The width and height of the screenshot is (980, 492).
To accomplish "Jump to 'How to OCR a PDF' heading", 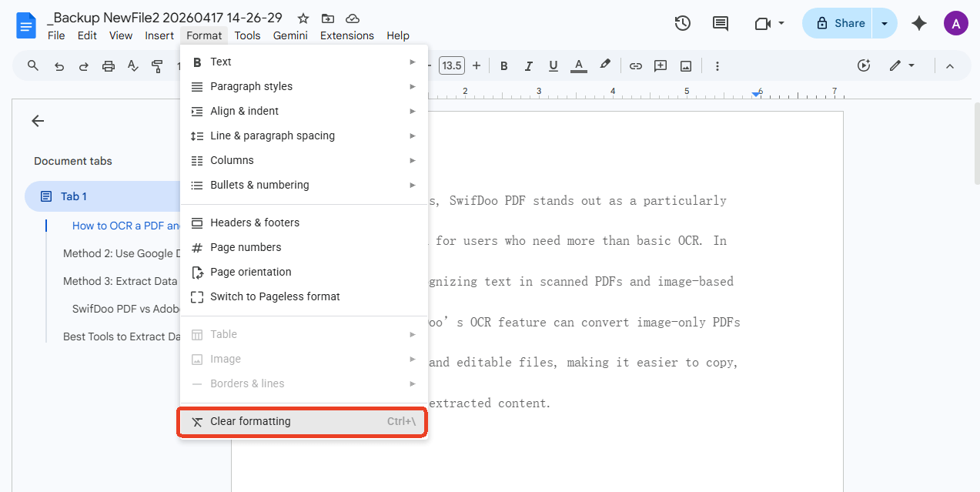I will click(x=127, y=226).
